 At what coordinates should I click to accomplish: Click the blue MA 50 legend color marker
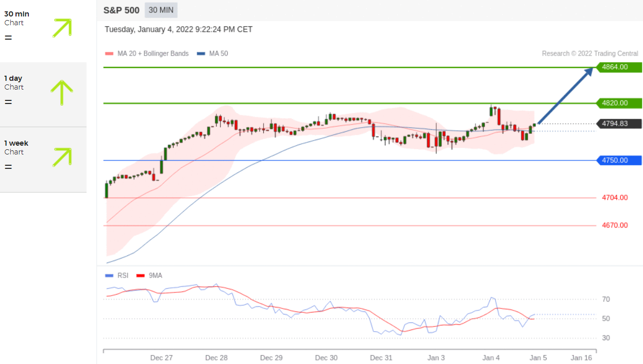pyautogui.click(x=201, y=54)
